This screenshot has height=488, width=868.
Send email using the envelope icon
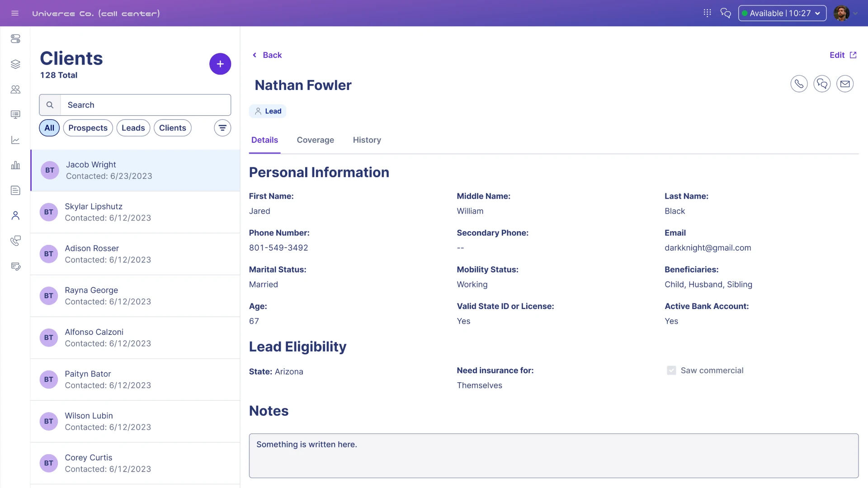coord(844,84)
